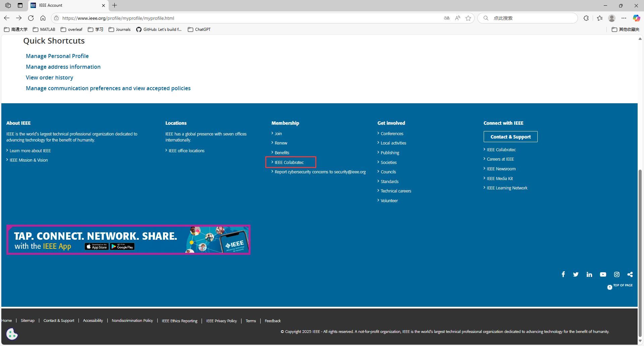This screenshot has width=644, height=346.
Task: Toggle the vertical tabs icon
Action: tap(20, 5)
